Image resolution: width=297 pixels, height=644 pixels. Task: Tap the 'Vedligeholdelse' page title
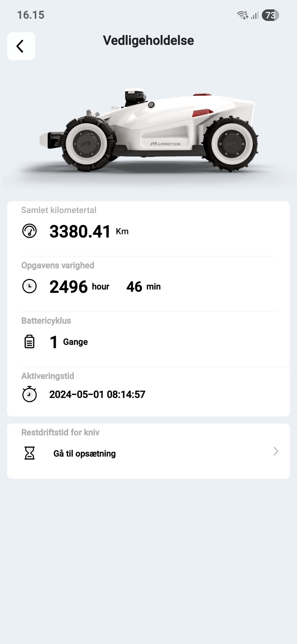click(x=148, y=41)
